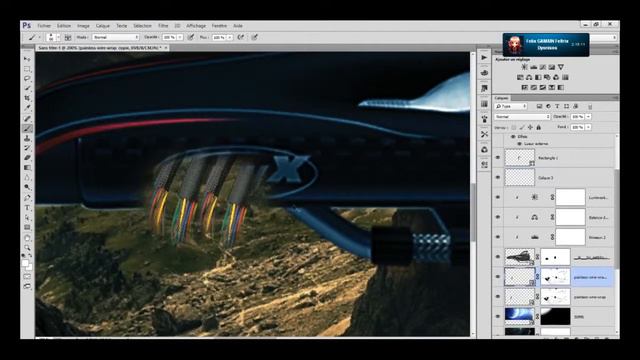Toggle visibility of Balance adjustment layer

498,217
